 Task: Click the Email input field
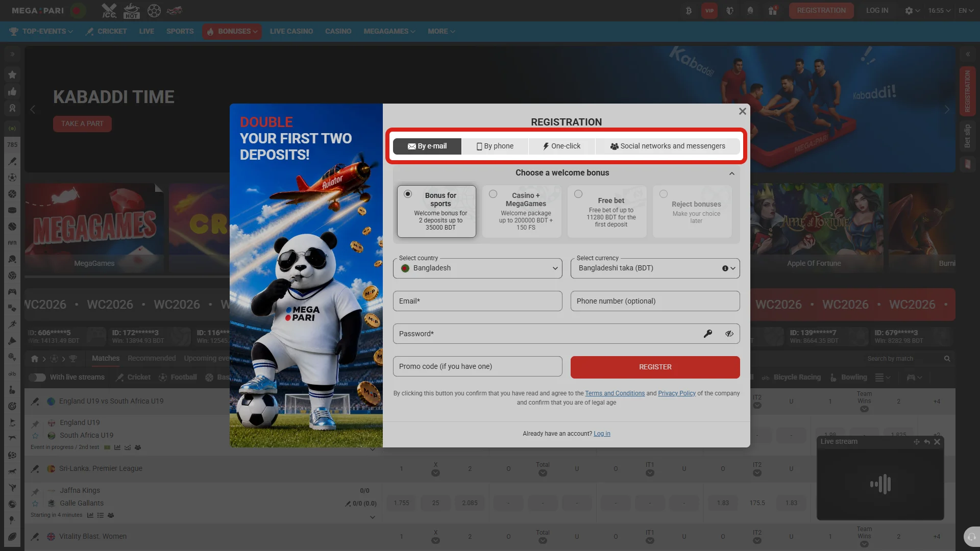(x=478, y=301)
